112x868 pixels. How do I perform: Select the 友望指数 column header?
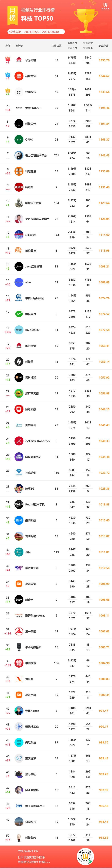click(x=104, y=46)
